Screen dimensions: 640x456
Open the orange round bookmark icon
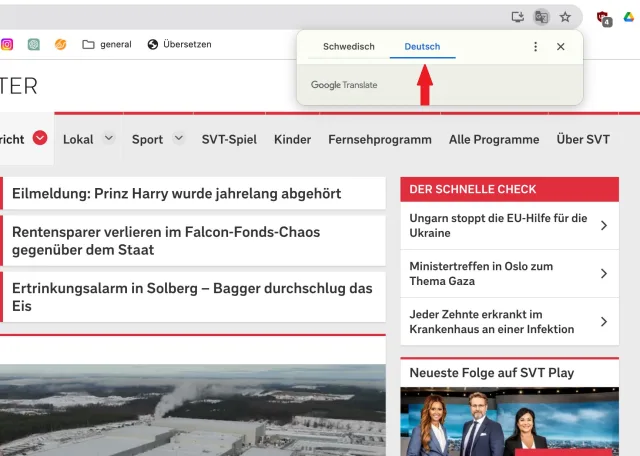click(60, 44)
